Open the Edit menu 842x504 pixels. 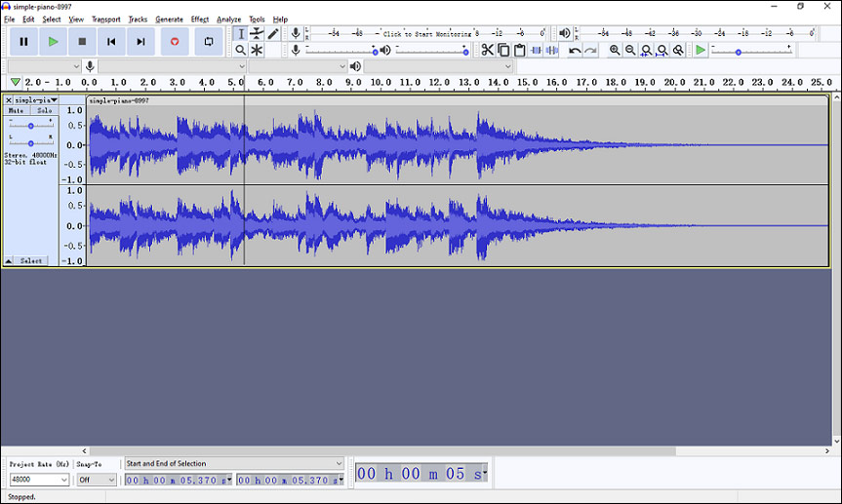(x=28, y=19)
